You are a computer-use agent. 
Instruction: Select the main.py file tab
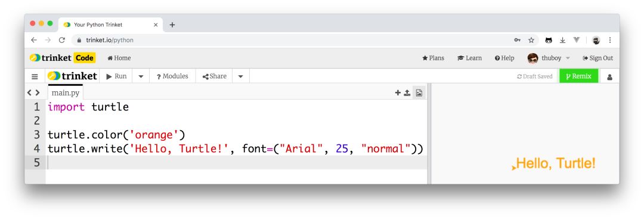(x=66, y=93)
